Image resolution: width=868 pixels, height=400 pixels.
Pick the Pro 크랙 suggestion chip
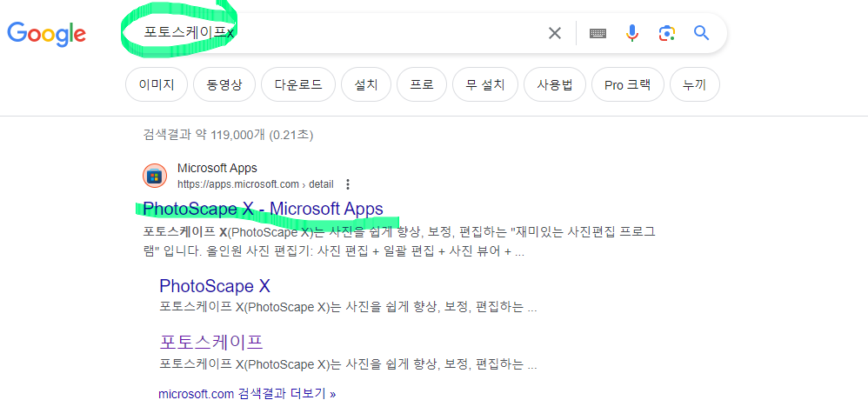[x=628, y=84]
